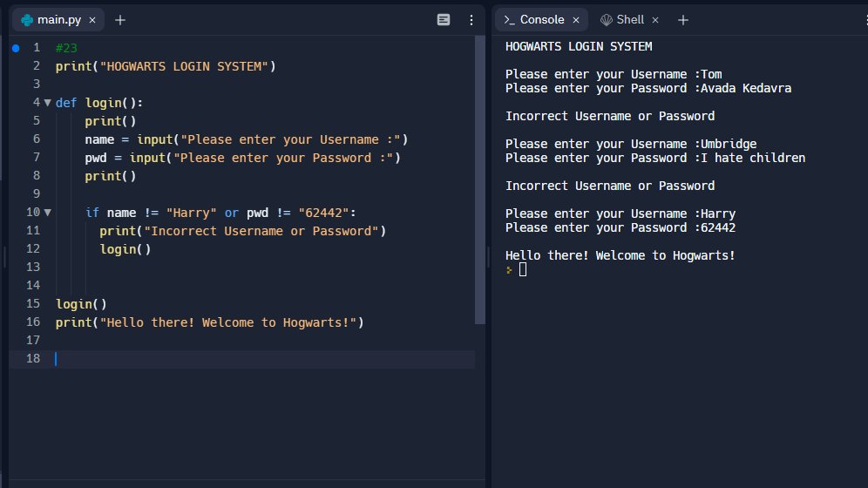
Task: Click line number 18 in the gutter
Action: coord(33,358)
